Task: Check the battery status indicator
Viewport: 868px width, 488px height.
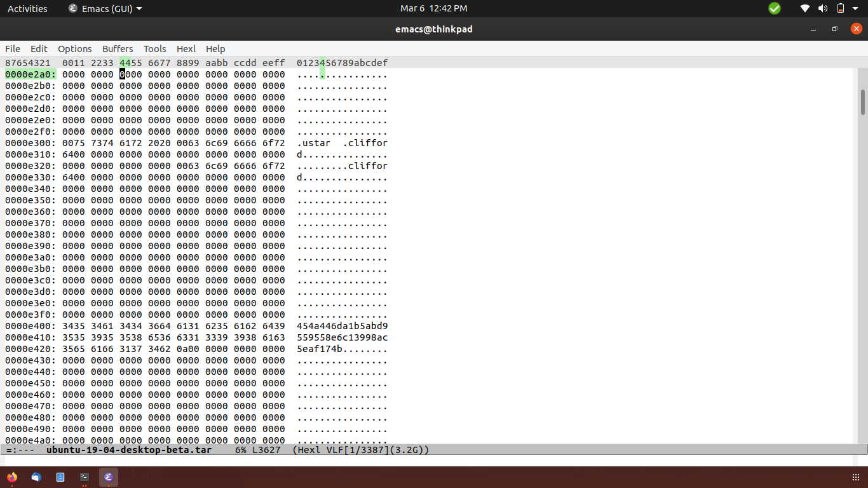Action: coord(841,8)
